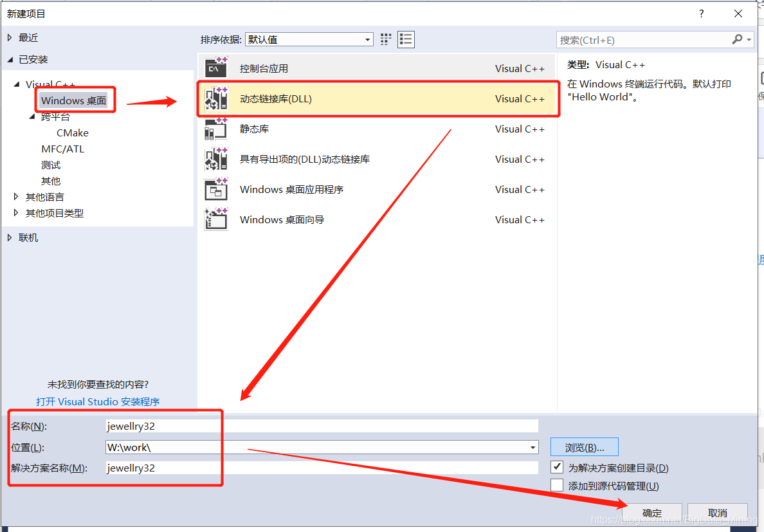
Task: Collapse the 跨平台 tree node
Action: coord(33,116)
